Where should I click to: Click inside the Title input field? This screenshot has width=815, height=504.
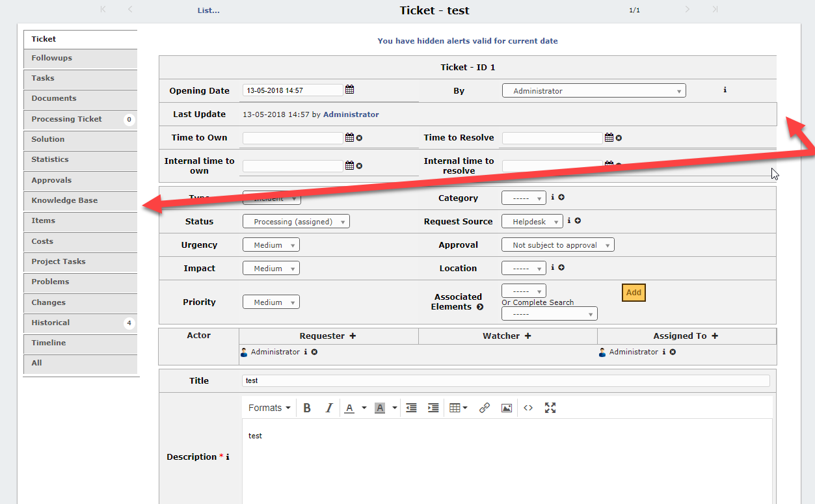click(455, 380)
